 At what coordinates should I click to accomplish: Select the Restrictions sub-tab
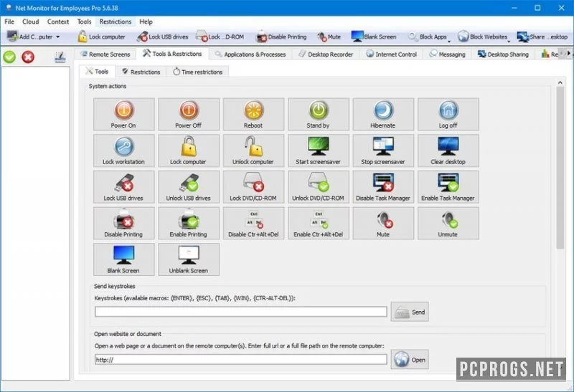[141, 72]
